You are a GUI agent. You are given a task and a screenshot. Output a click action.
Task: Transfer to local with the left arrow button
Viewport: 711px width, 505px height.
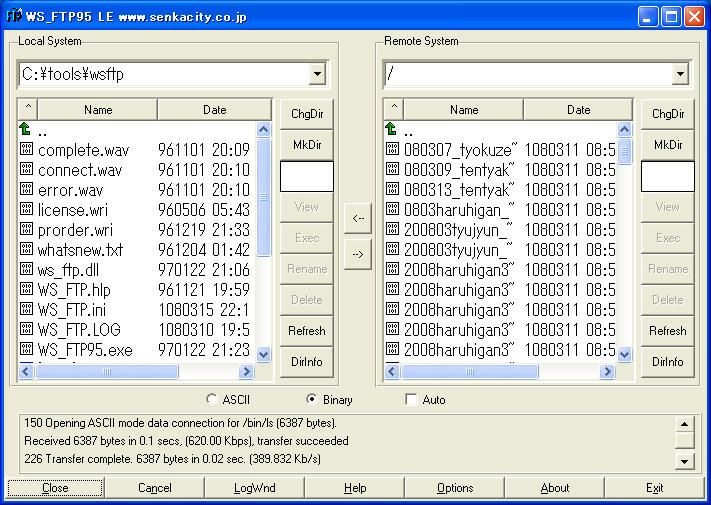click(x=358, y=218)
